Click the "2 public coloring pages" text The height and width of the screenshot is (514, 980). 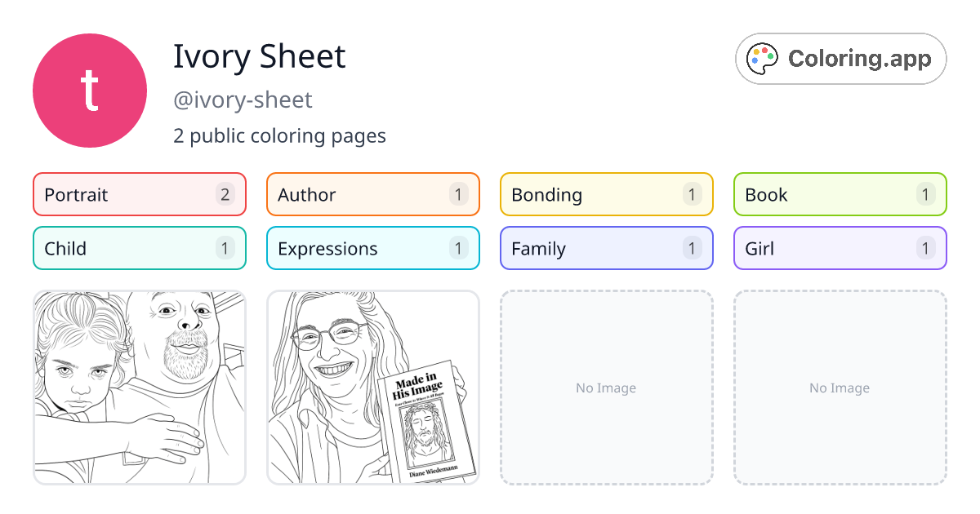click(279, 135)
